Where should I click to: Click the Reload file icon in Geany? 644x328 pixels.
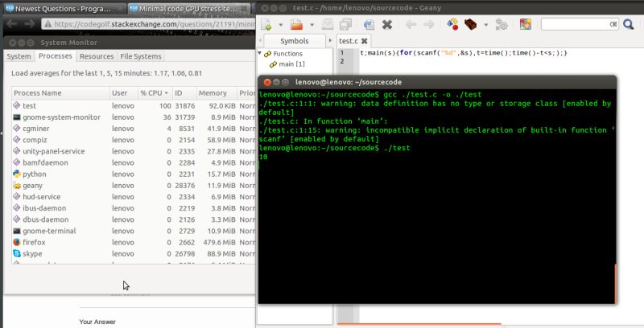(369, 25)
